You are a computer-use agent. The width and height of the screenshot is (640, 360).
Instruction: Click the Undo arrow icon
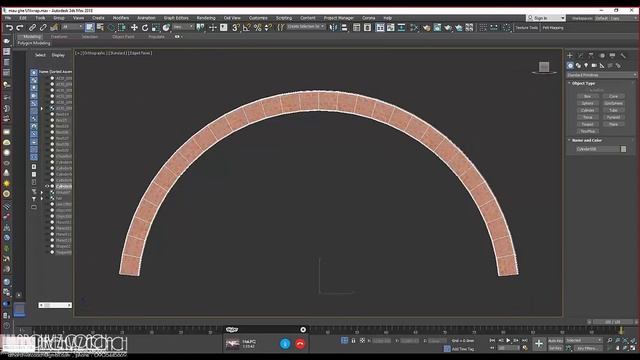(x=9, y=28)
